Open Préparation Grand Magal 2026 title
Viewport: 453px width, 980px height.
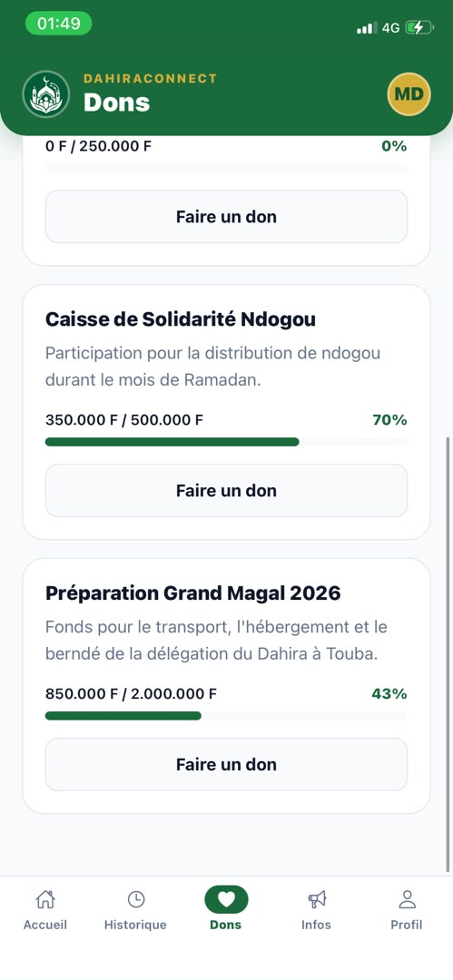coord(192,593)
